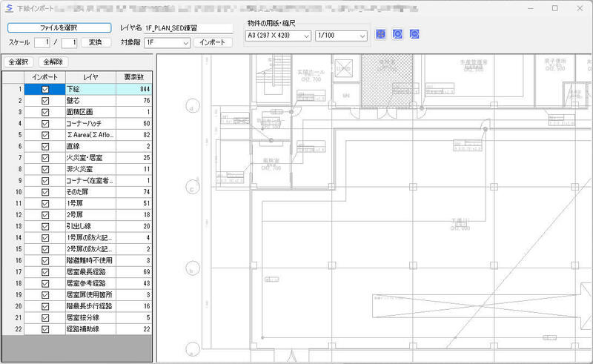The image size is (593, 364).
Task: Click the レイヤ column header
Action: tap(90, 77)
